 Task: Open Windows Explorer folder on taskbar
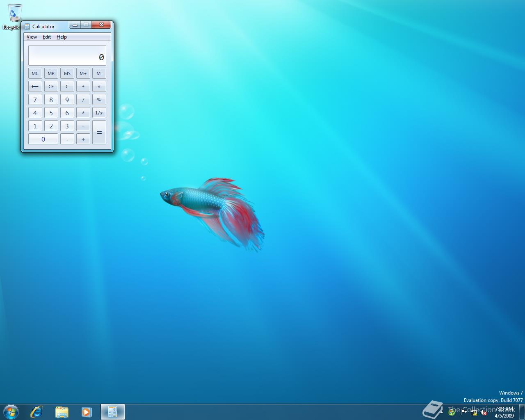pos(62,412)
